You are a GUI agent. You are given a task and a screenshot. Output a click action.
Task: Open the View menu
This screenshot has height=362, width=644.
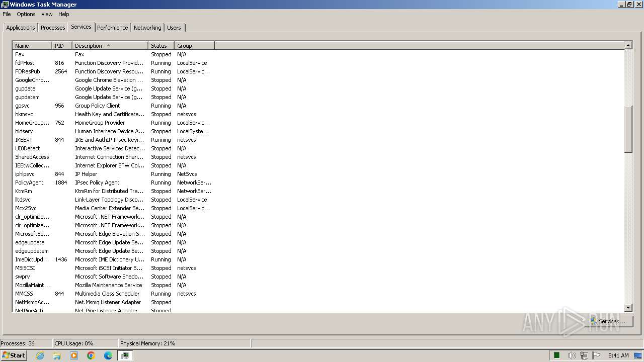[x=47, y=14]
